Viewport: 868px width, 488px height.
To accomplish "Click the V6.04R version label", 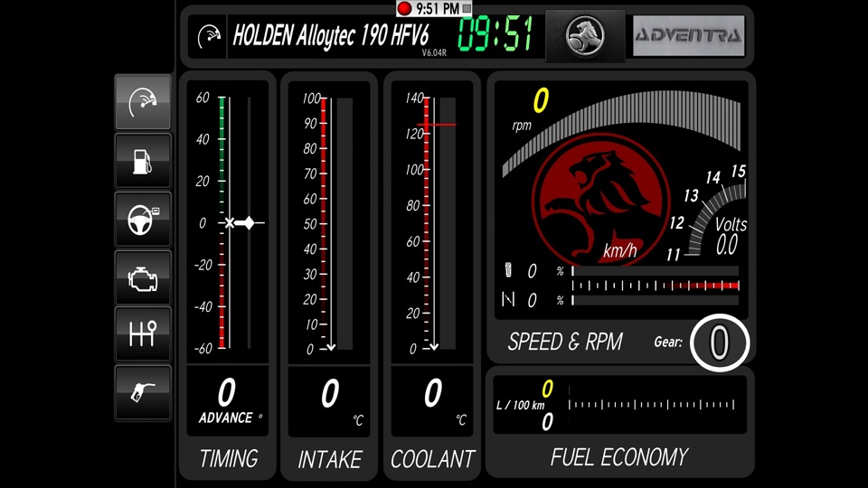I will (x=434, y=53).
